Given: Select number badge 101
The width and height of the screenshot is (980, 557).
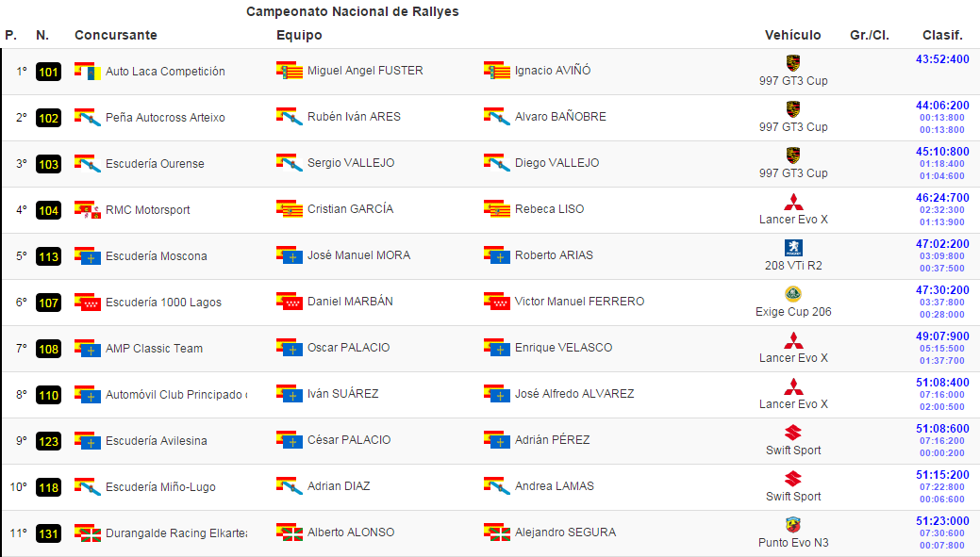Looking at the screenshot, I should [x=49, y=72].
